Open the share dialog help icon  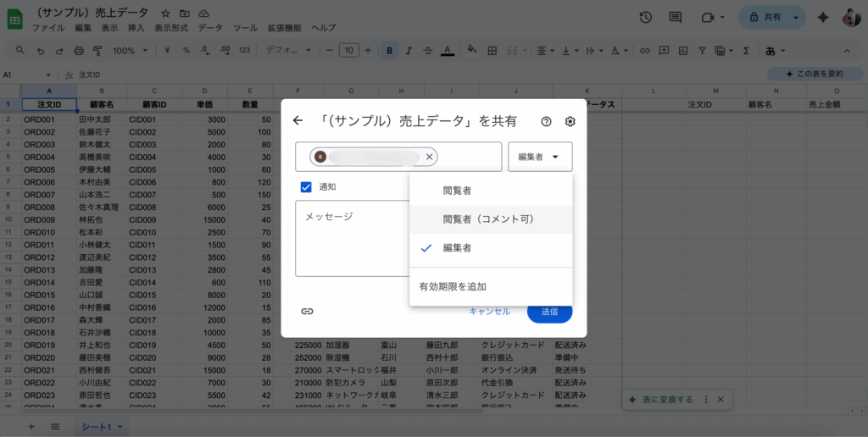click(547, 122)
